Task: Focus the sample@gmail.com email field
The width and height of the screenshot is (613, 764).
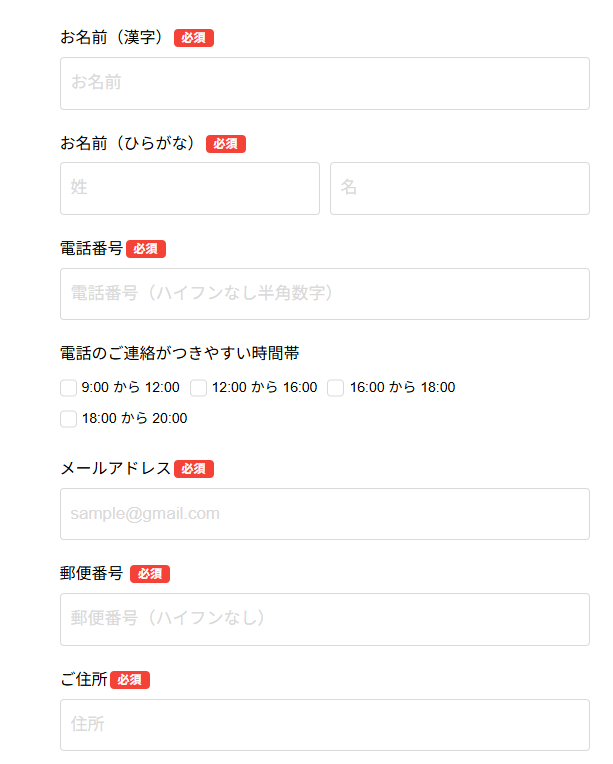Action: [x=324, y=514]
